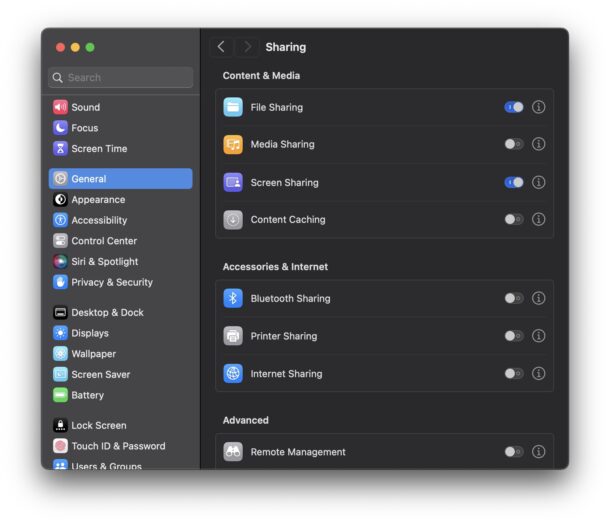Click the File Sharing folder icon

point(233,107)
